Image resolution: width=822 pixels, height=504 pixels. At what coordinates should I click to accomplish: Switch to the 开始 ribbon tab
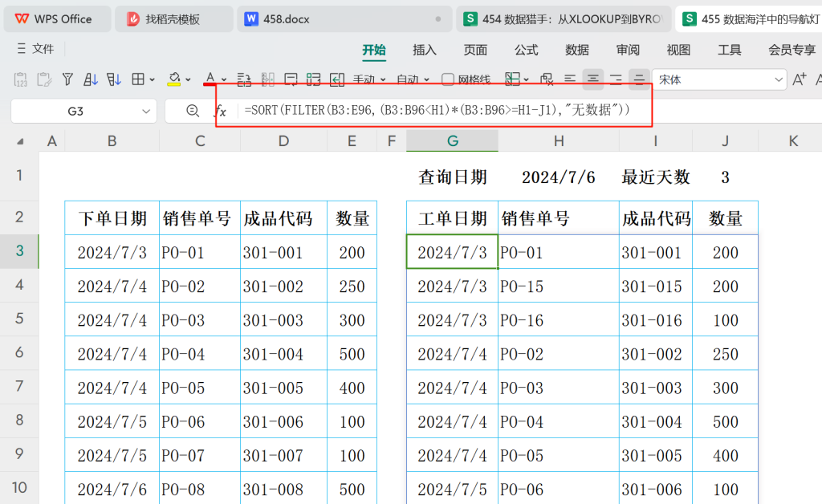pyautogui.click(x=374, y=50)
